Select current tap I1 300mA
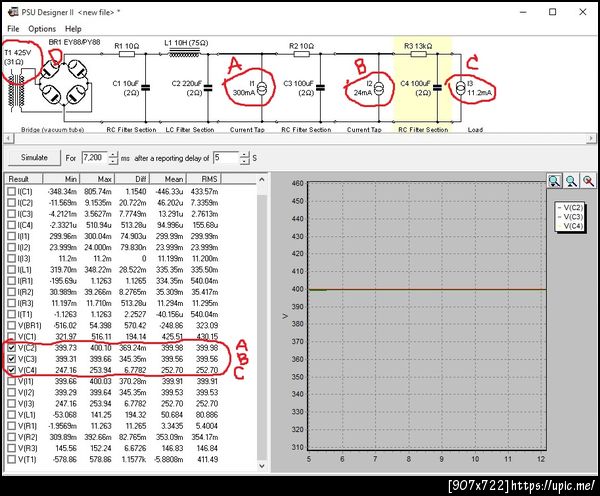Viewport: 600px width, 496px height. (262, 88)
